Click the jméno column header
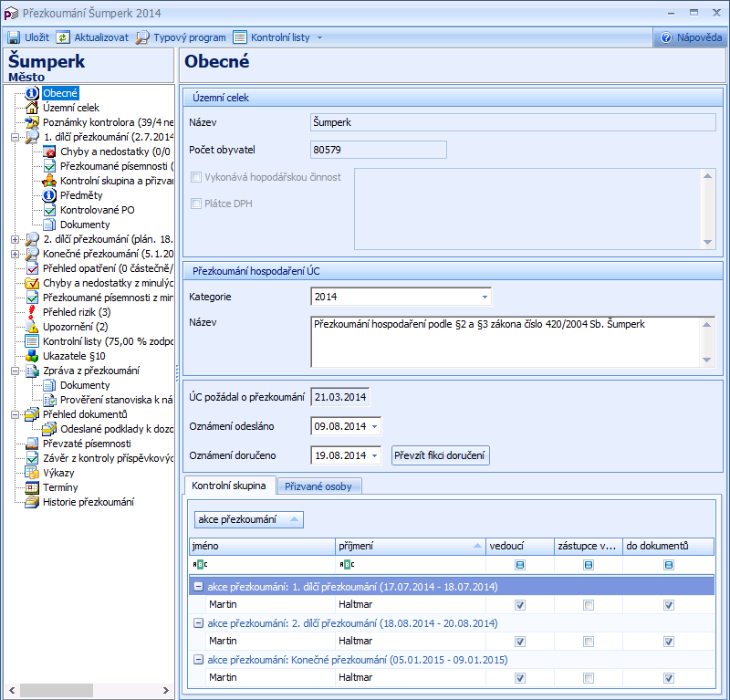The image size is (730, 700). (263, 546)
